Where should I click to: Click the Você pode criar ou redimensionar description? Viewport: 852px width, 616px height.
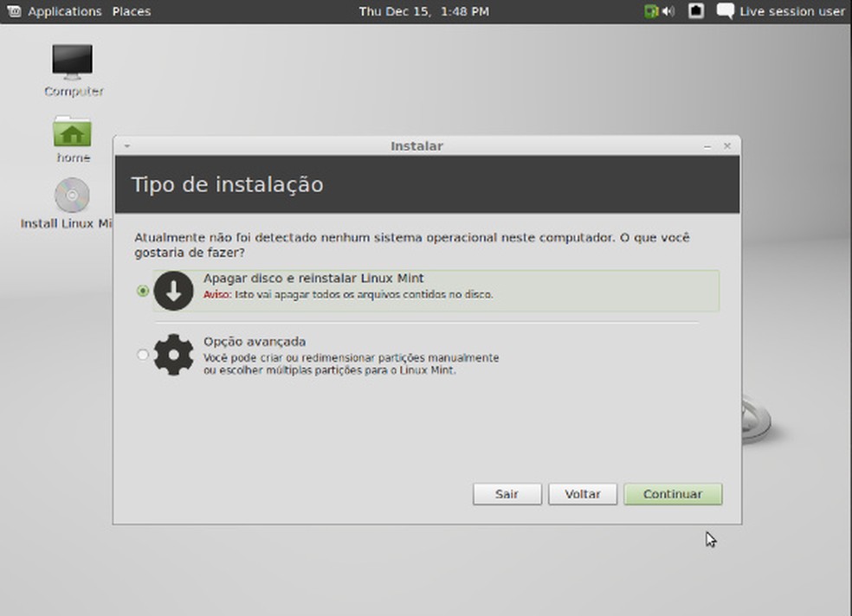[x=351, y=364]
